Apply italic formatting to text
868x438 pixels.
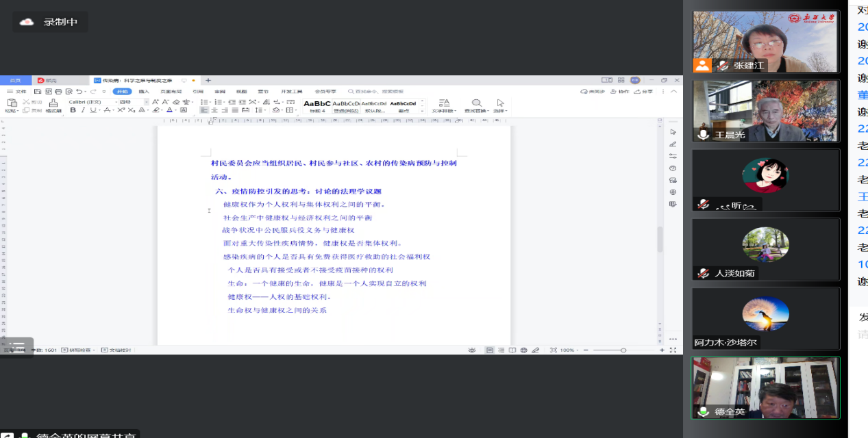[83, 110]
